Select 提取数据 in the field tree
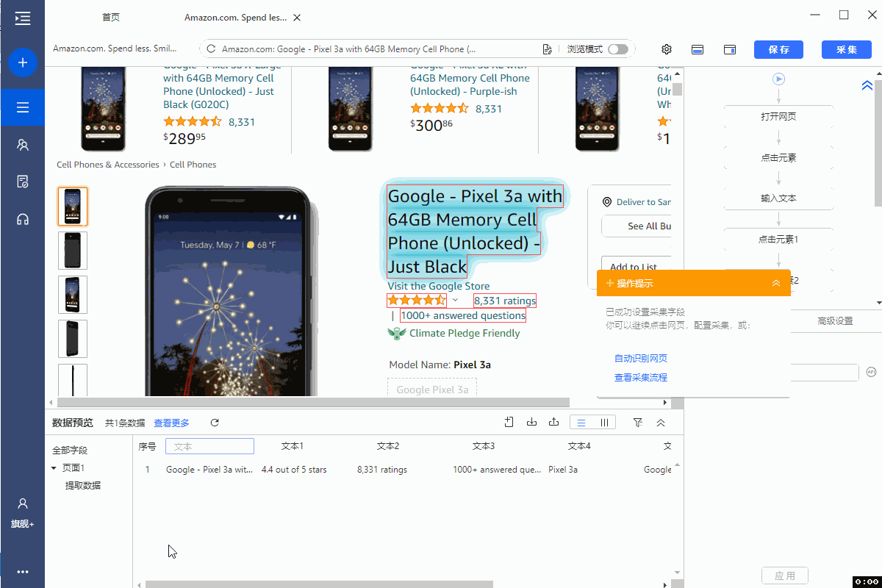This screenshot has height=588, width=882. [83, 486]
